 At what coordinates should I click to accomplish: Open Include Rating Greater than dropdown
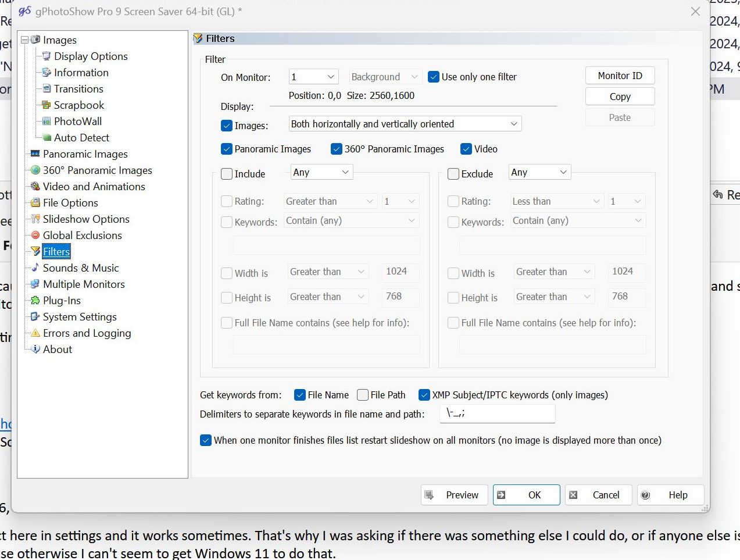coord(330,201)
